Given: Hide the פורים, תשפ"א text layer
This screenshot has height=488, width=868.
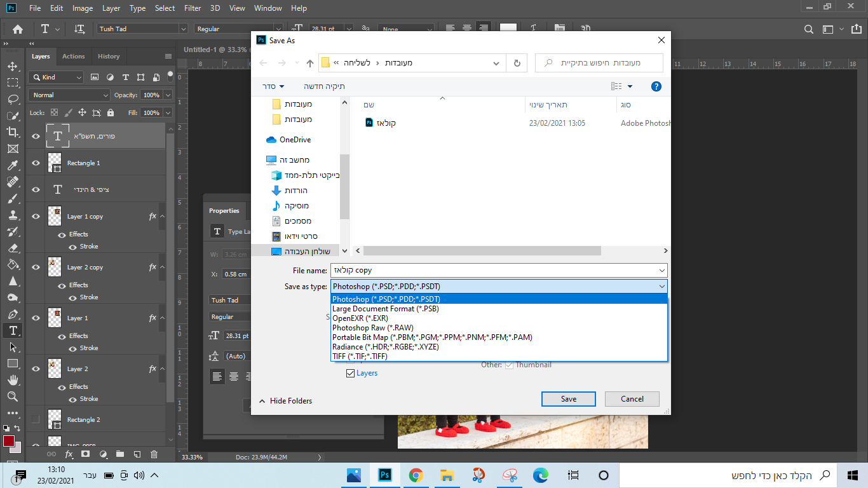Looking at the screenshot, I should coord(36,136).
